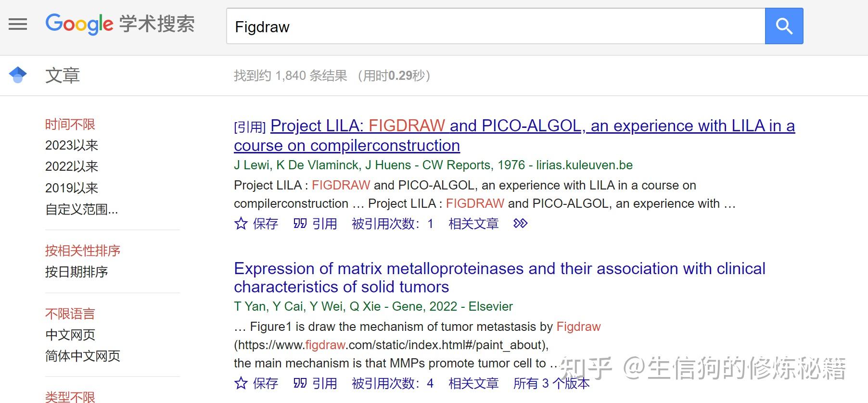The height and width of the screenshot is (403, 868).
Task: Select the 中文网页 language filter
Action: pyautogui.click(x=70, y=334)
